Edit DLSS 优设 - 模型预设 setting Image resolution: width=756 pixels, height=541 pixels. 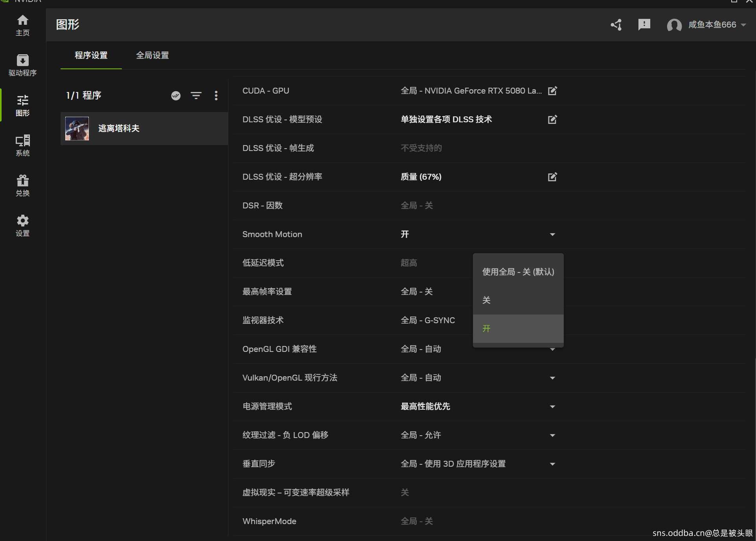(x=552, y=120)
